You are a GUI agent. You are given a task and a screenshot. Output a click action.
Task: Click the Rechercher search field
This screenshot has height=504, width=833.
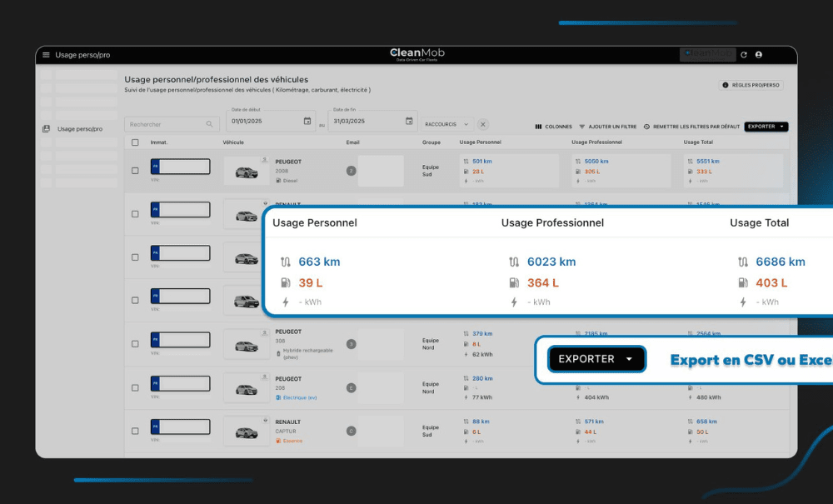tap(165, 124)
